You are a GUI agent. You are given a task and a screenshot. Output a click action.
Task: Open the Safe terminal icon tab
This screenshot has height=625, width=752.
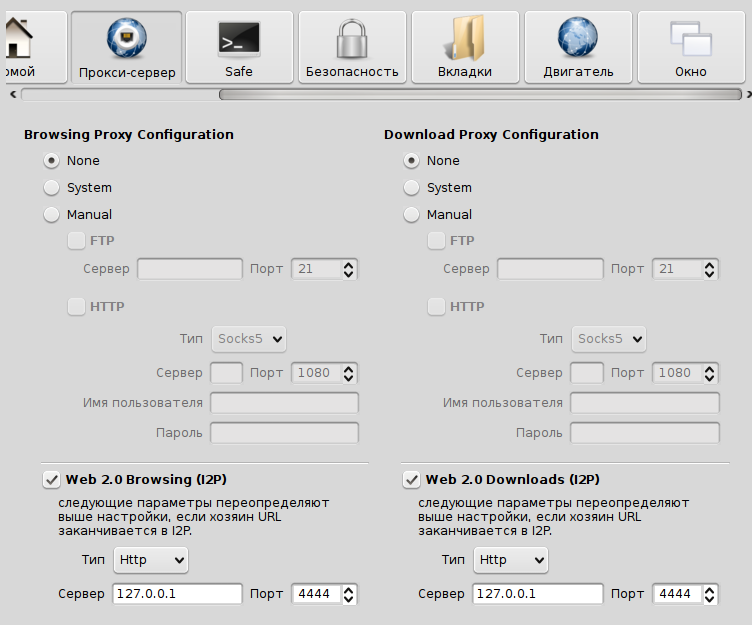click(239, 47)
